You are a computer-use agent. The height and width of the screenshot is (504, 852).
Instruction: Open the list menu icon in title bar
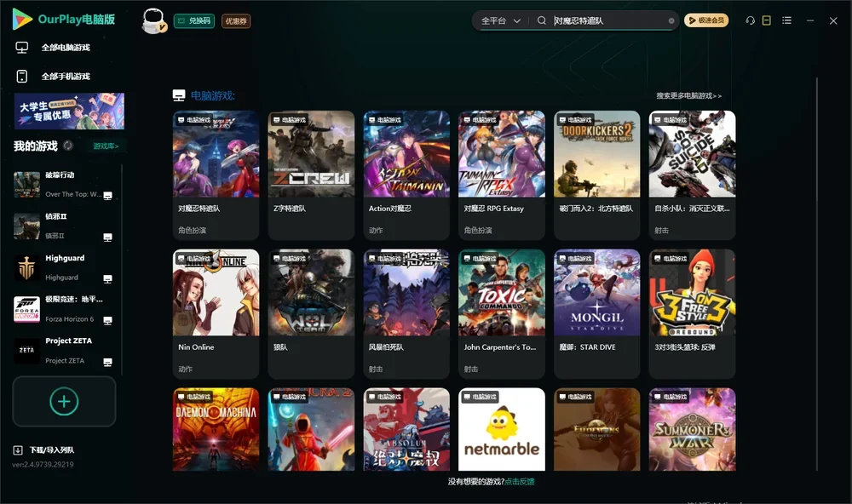786,20
